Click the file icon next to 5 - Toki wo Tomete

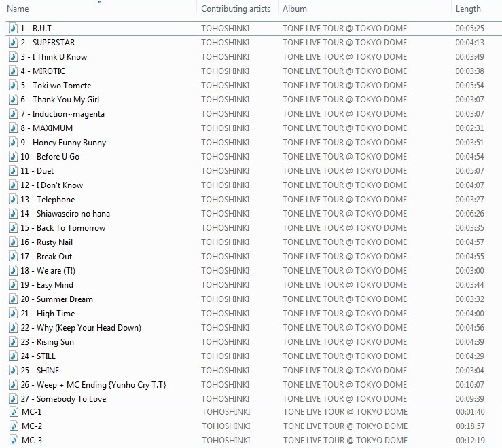13,86
